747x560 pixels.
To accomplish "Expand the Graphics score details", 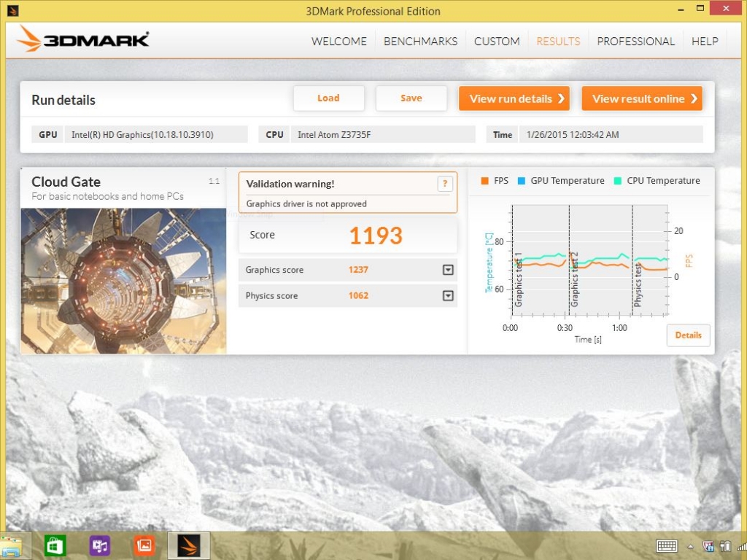I will [x=448, y=270].
